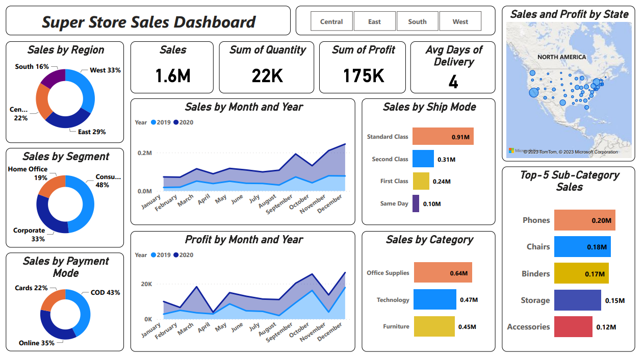Select the Phones bar in Top-5 Sub-Category Sales

coord(584,220)
